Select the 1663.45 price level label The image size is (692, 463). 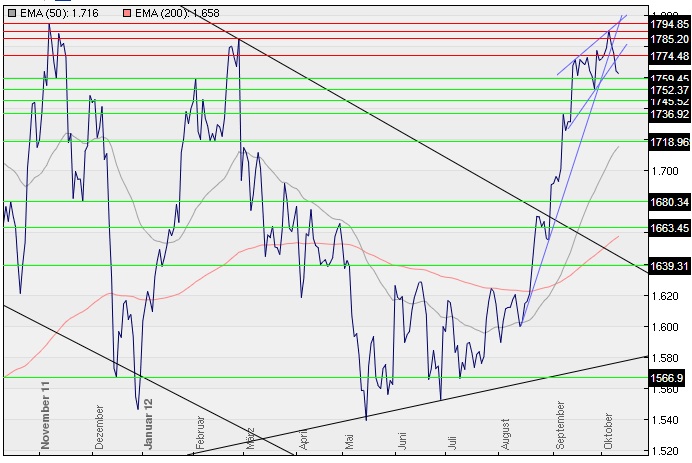click(668, 228)
